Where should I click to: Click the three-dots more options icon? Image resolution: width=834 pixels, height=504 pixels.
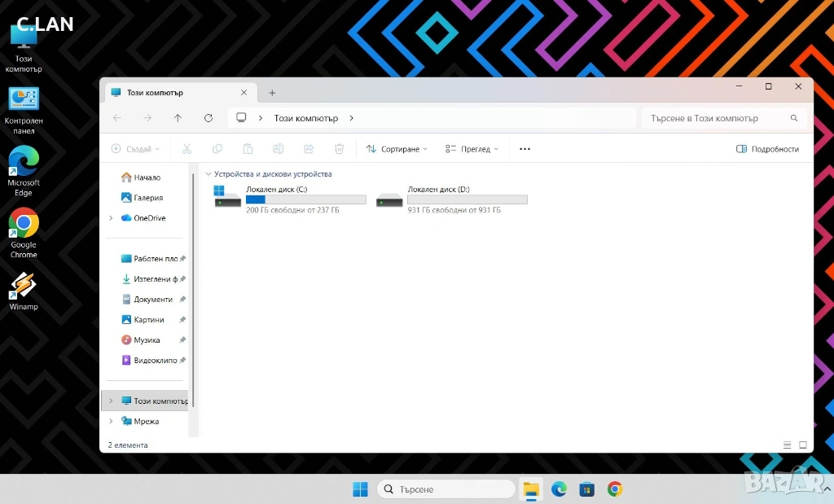(x=525, y=149)
